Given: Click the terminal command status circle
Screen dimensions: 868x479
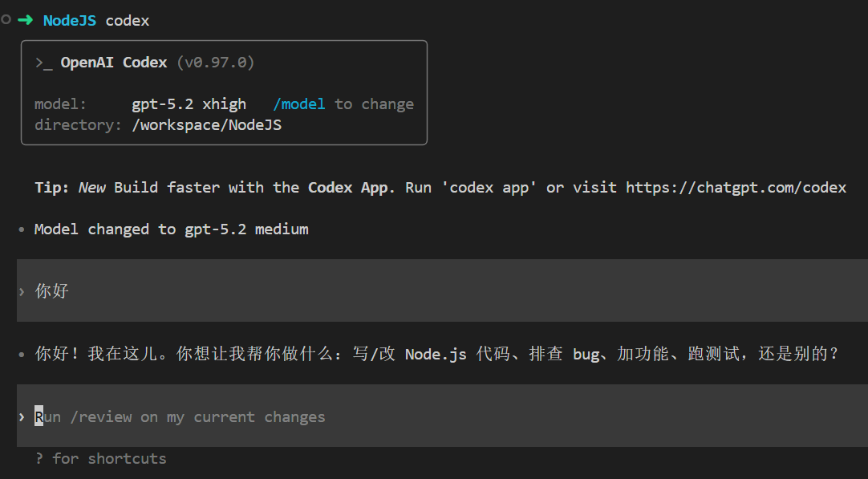Looking at the screenshot, I should coord(6,20).
